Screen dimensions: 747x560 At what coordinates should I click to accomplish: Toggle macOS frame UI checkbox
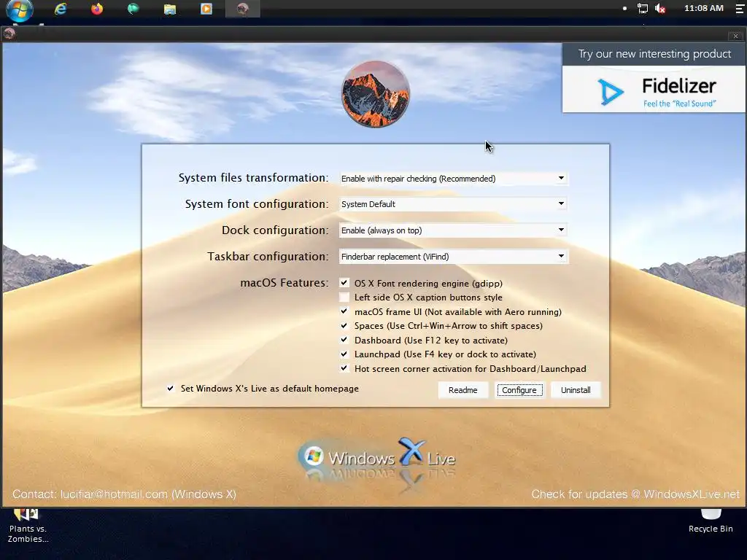pyautogui.click(x=344, y=311)
